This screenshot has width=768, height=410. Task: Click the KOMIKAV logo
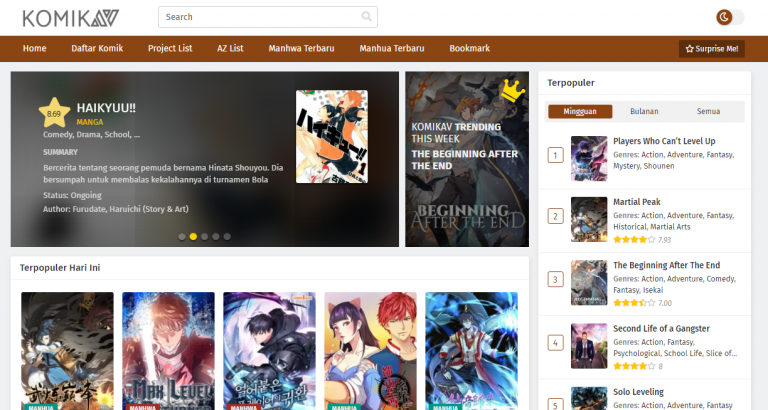tap(71, 18)
